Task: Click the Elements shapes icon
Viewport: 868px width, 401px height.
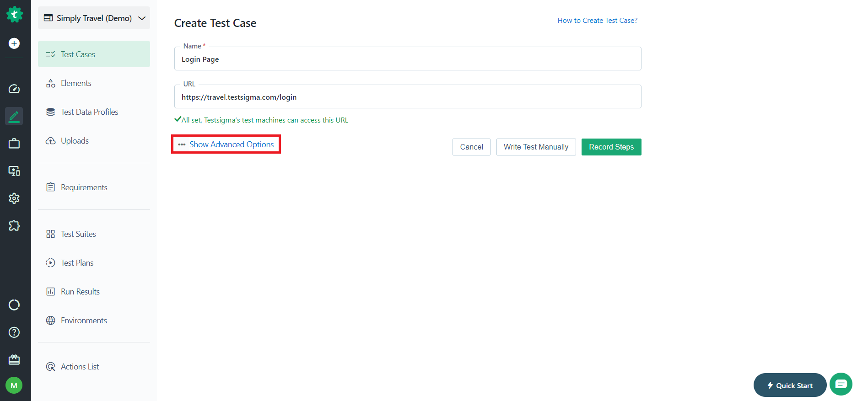Action: 50,83
